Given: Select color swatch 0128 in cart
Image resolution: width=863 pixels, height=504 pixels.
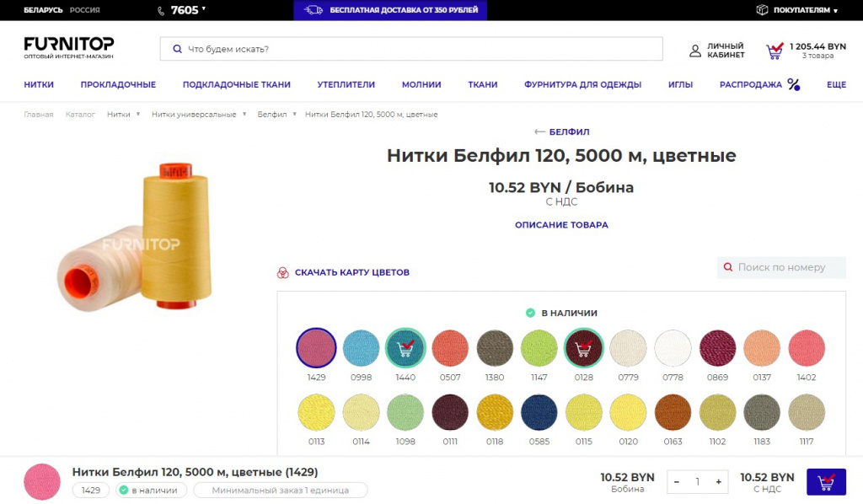Looking at the screenshot, I should tap(582, 347).
